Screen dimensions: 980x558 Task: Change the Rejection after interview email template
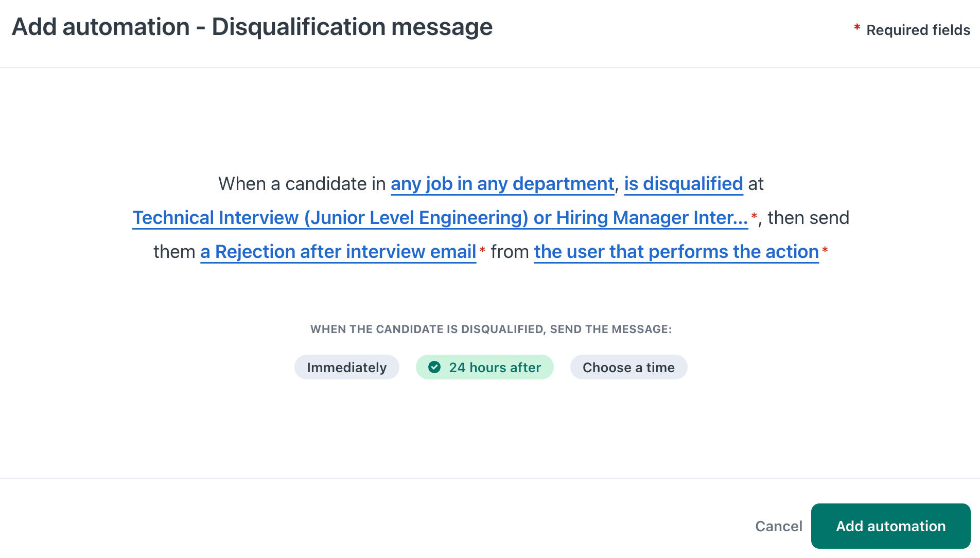[x=338, y=251]
